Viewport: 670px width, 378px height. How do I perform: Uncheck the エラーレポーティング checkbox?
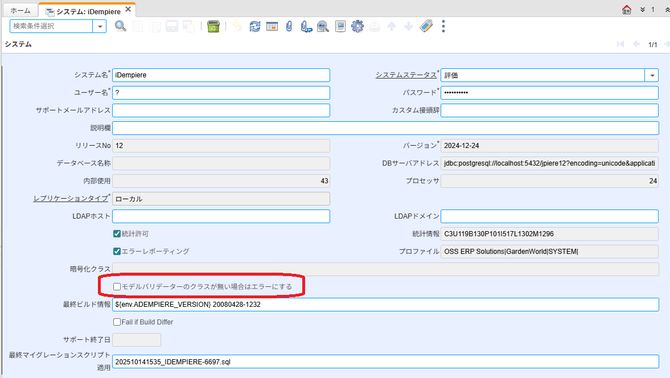(117, 251)
